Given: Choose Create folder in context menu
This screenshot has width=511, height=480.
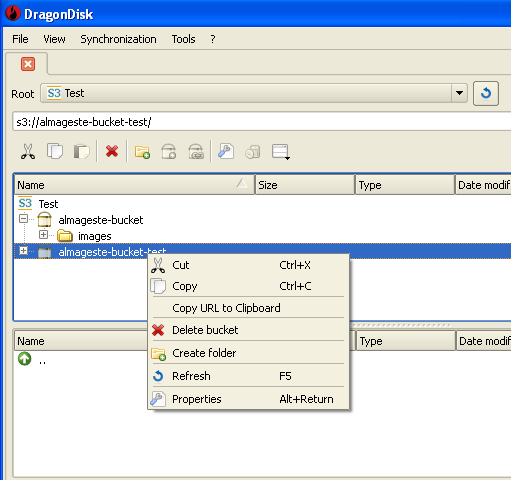Looking at the screenshot, I should coord(248,353).
